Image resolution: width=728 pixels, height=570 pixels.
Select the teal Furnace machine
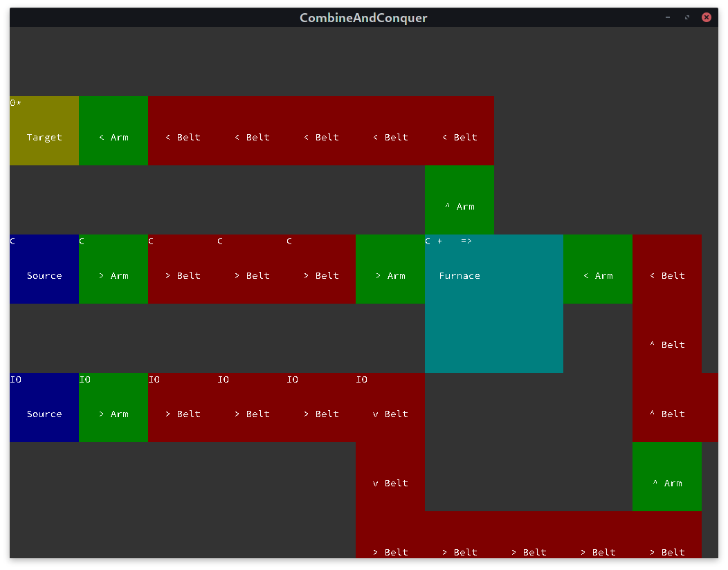pyautogui.click(x=493, y=304)
